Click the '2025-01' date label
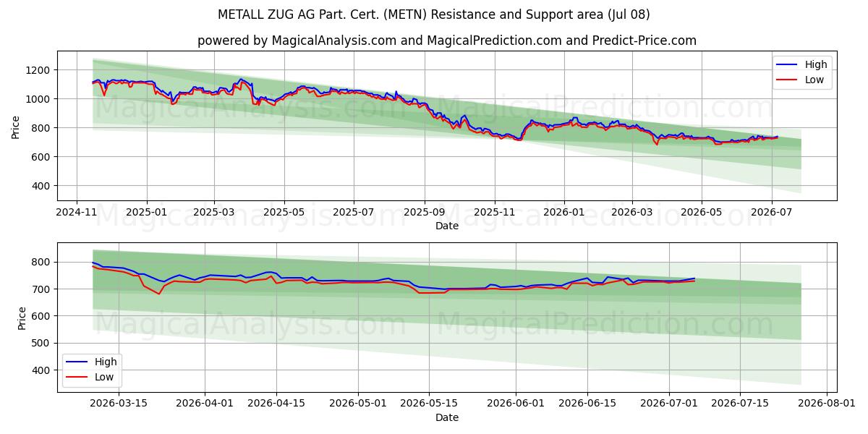The width and height of the screenshot is (868, 434). (147, 212)
